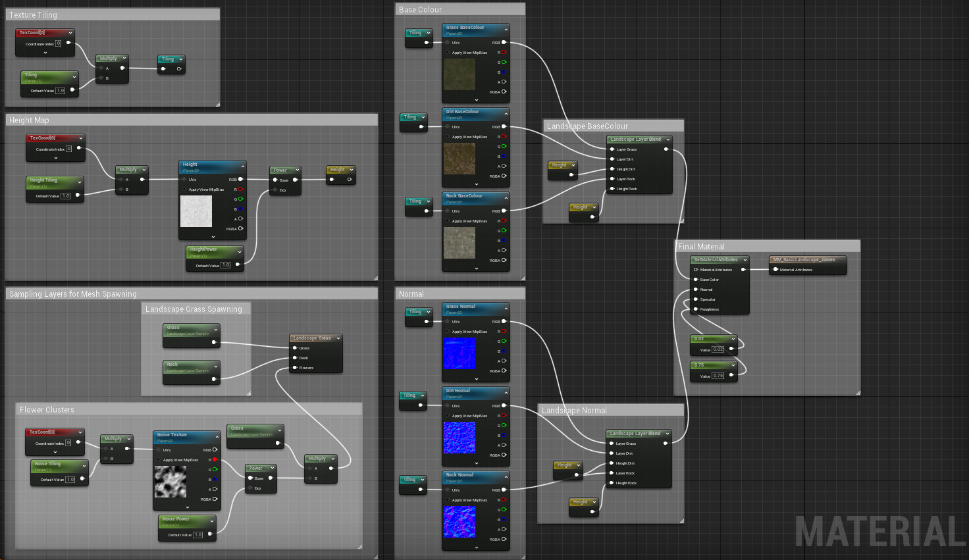
Task: Open the dropdown on the Landscape Layer Blend header
Action: click(x=668, y=139)
